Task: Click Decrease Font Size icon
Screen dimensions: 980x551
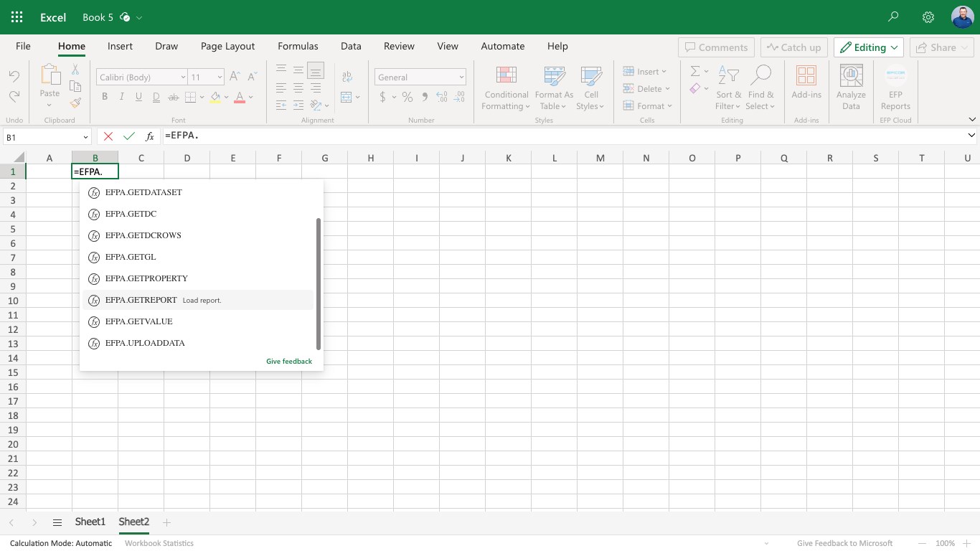Action: (x=252, y=77)
